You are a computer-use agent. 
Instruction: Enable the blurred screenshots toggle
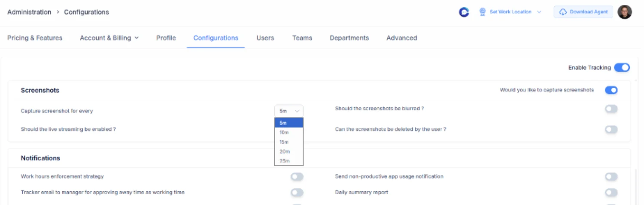point(611,109)
